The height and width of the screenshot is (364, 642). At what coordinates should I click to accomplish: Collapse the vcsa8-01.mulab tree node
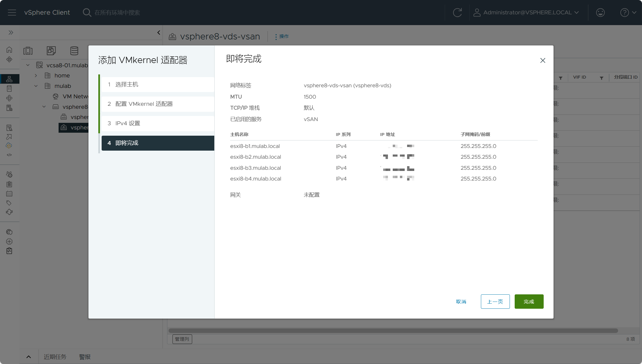[28, 65]
